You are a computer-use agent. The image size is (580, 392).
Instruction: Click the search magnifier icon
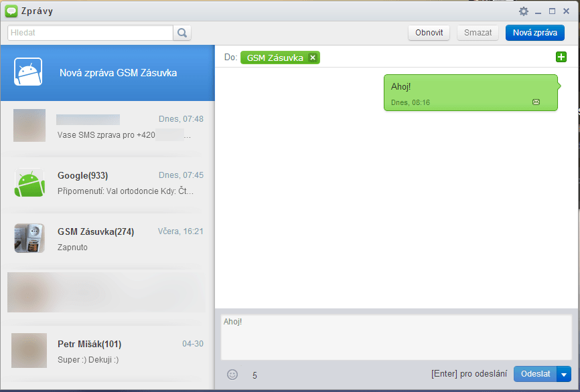[x=182, y=33]
